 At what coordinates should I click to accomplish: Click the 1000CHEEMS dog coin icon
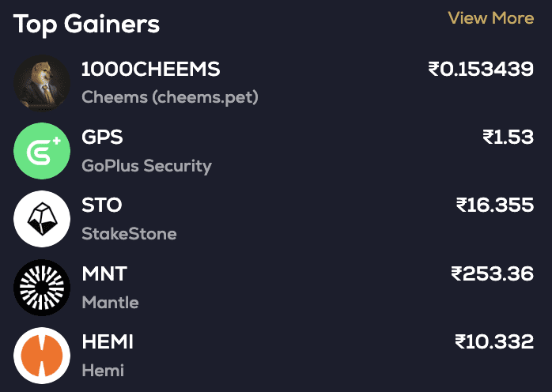[43, 83]
